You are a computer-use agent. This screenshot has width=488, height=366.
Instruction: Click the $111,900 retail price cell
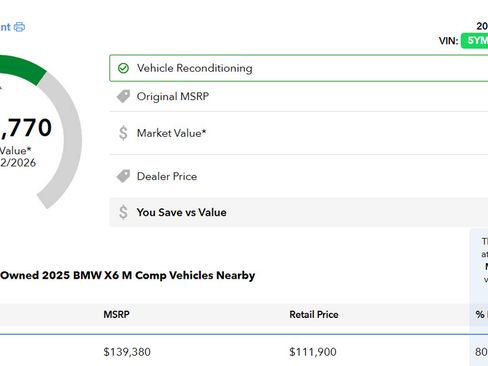pyautogui.click(x=313, y=352)
